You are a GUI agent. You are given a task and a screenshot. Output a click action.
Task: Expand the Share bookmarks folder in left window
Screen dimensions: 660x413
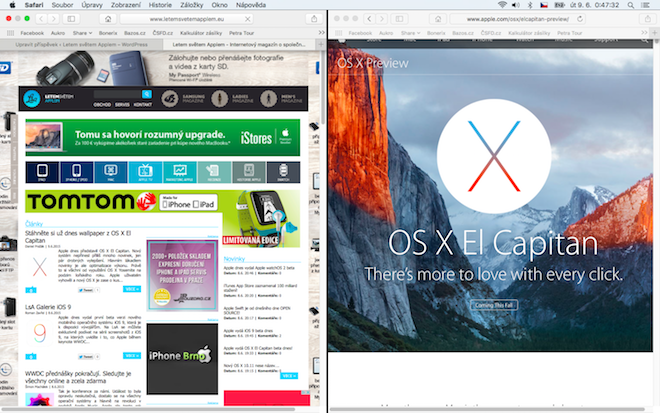82,33
